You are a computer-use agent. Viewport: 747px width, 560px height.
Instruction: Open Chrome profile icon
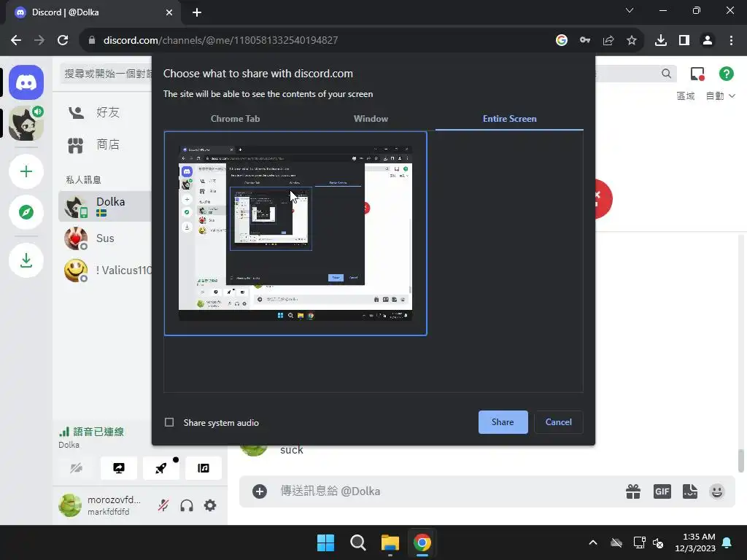708,40
